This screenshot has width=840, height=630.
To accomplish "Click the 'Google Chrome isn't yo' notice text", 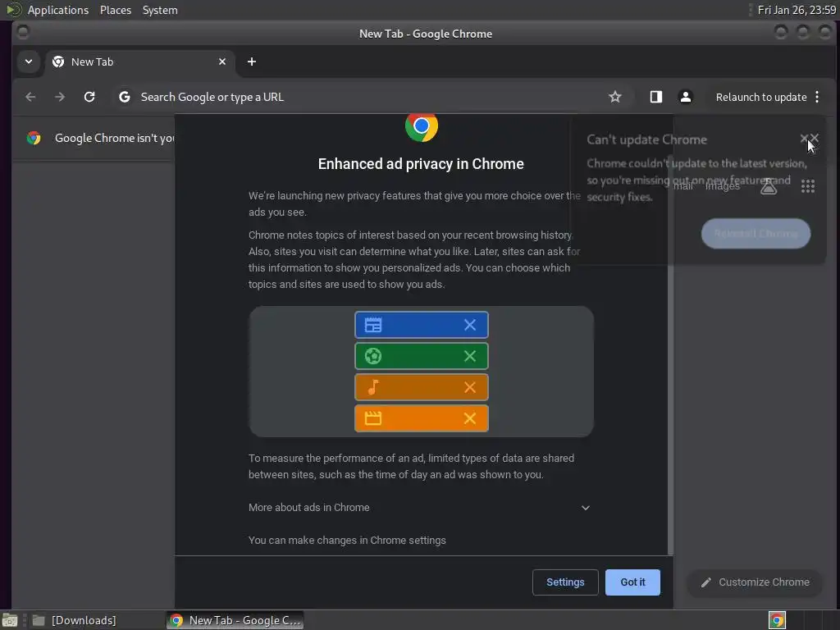I will (x=115, y=138).
